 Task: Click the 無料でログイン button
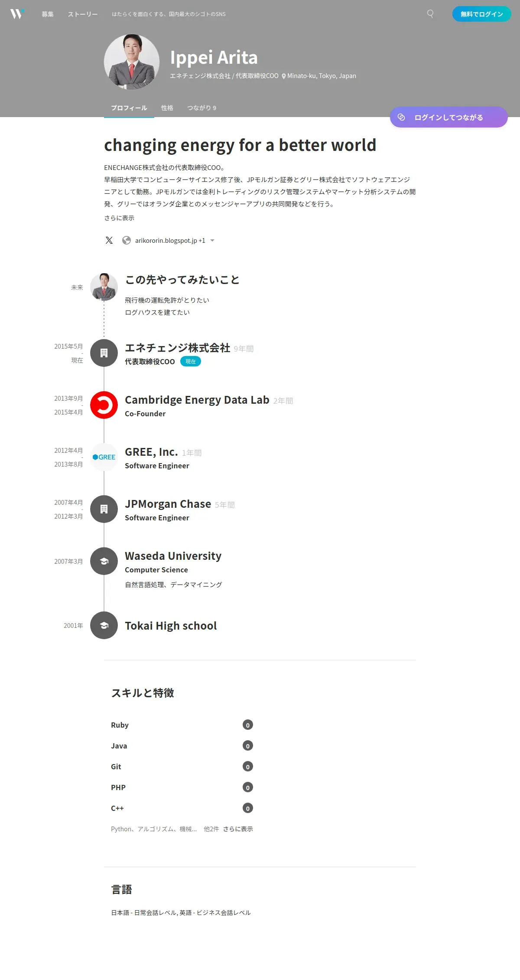[x=481, y=14]
